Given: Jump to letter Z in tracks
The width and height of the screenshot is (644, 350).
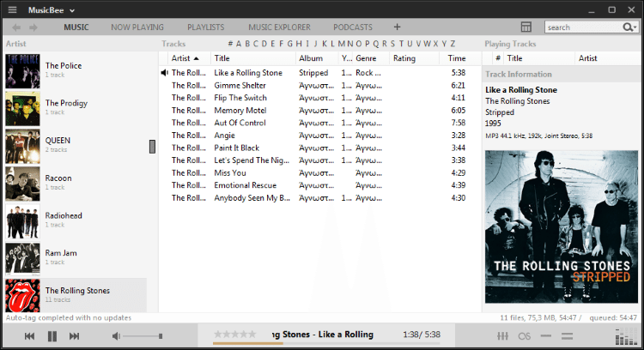Looking at the screenshot, I should click(x=453, y=44).
